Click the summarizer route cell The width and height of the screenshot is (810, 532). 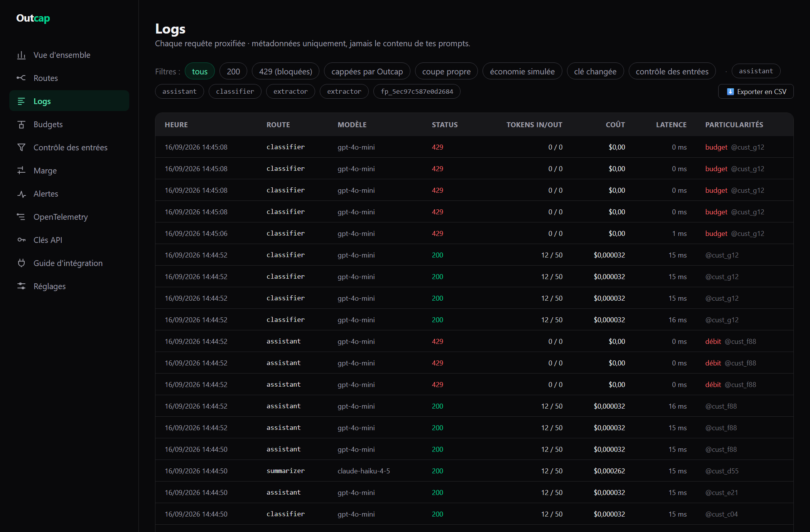click(x=285, y=471)
